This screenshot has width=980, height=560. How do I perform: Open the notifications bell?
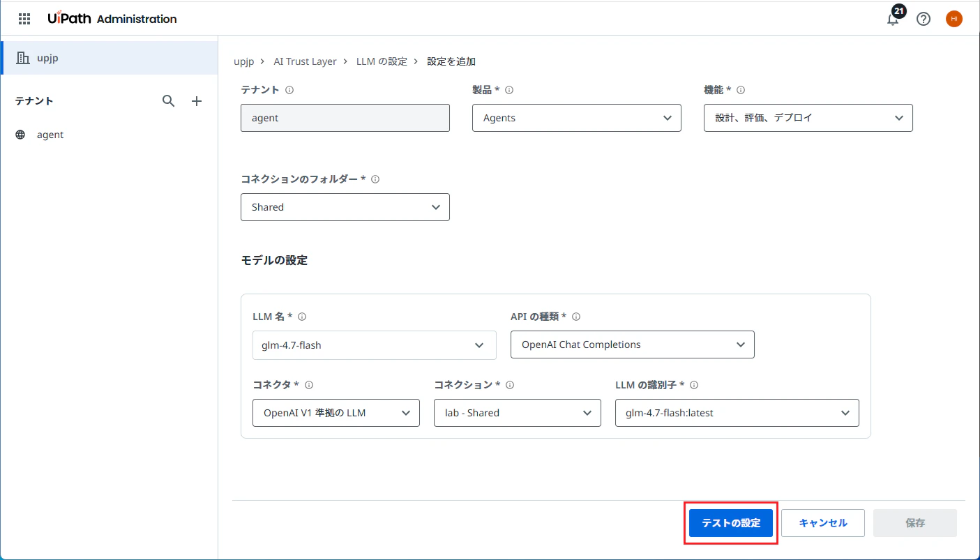click(x=893, y=19)
